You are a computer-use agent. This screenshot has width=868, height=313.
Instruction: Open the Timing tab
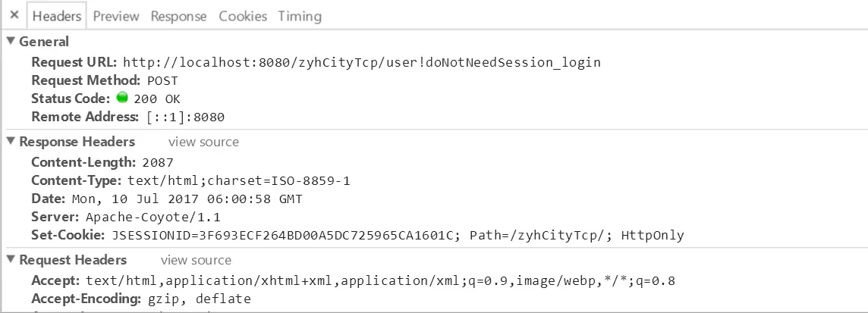coord(299,16)
